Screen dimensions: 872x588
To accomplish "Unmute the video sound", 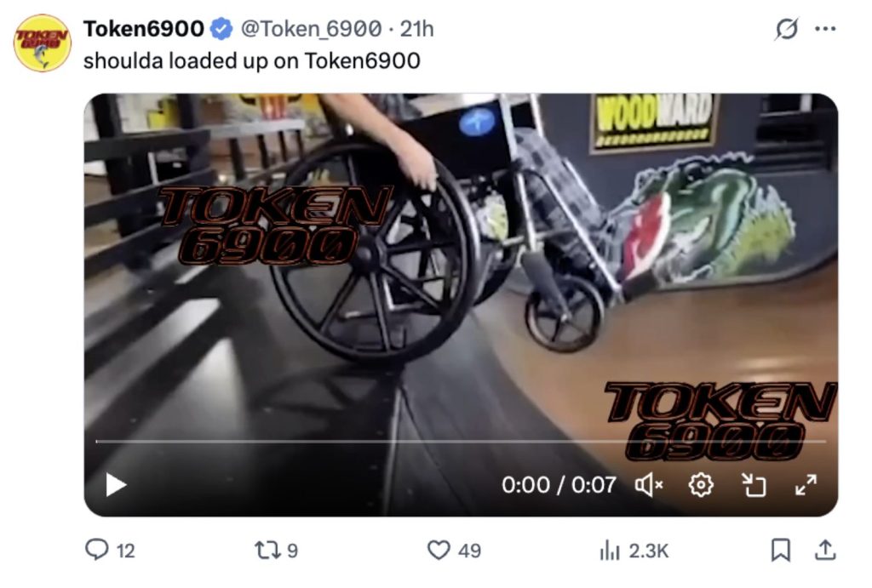I will point(649,485).
